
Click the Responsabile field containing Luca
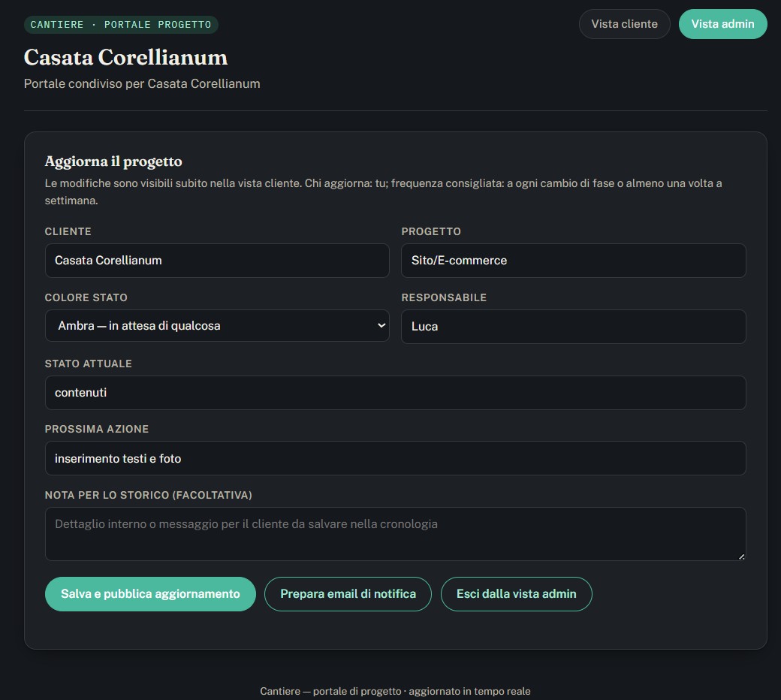pos(573,327)
